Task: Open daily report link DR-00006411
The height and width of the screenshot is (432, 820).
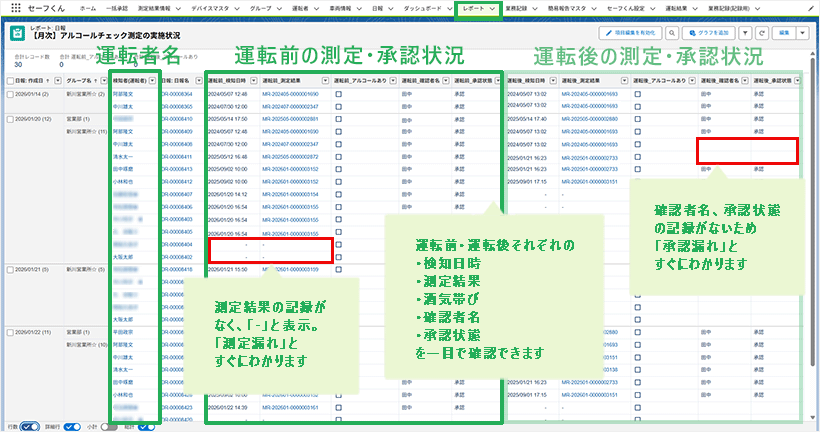Action: (177, 157)
